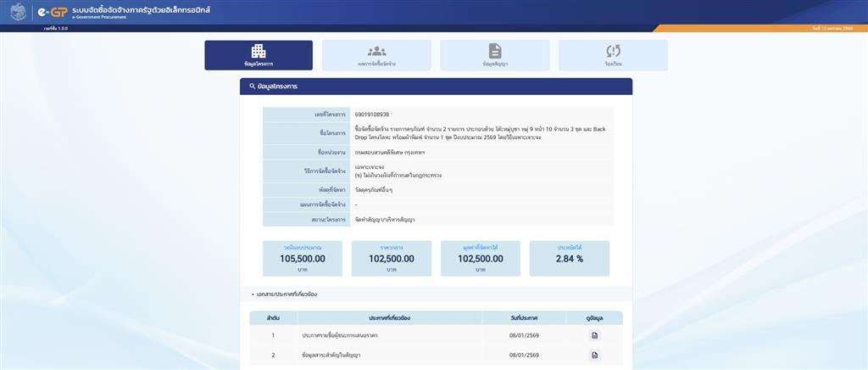
Task: Click the เอกสาร/ประกาศที่เกี่ยวข้อง section heading
Action: (x=287, y=294)
